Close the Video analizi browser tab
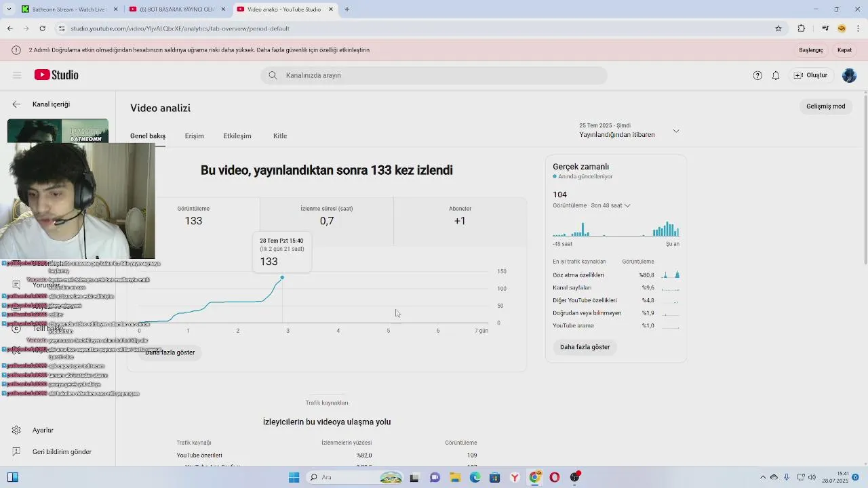The image size is (868, 488). [x=331, y=9]
